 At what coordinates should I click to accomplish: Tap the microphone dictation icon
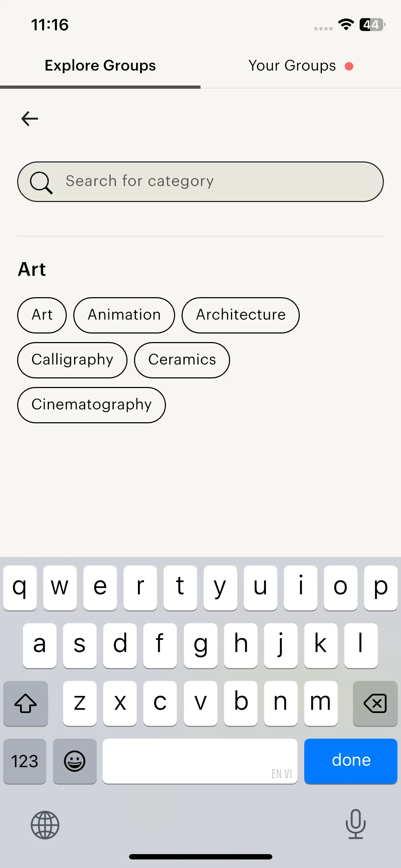355,824
